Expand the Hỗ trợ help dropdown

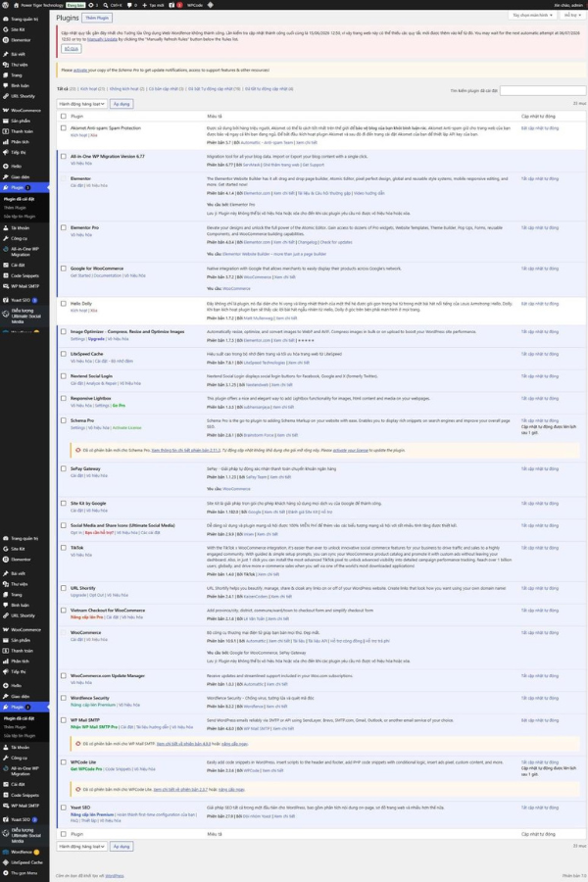572,15
